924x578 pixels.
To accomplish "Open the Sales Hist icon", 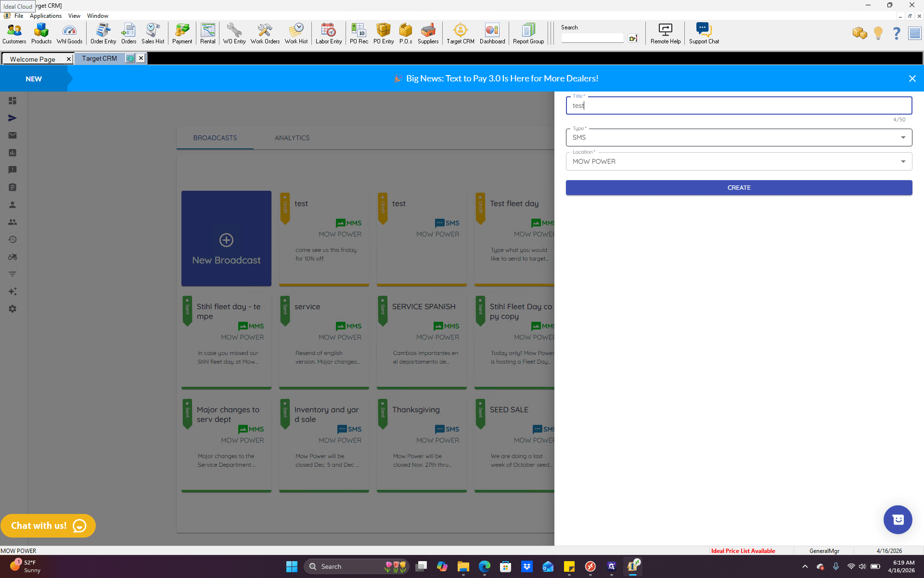I will (153, 34).
